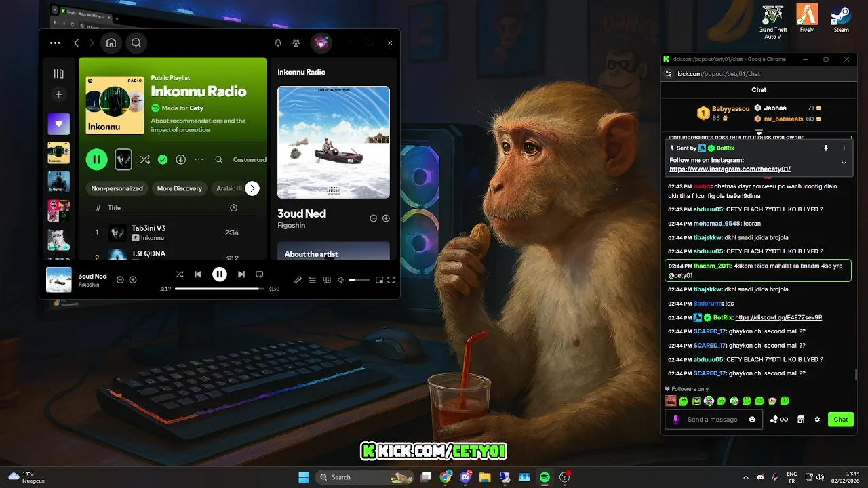
Task: Go back in Spotify navigation
Action: pyautogui.click(x=77, y=43)
